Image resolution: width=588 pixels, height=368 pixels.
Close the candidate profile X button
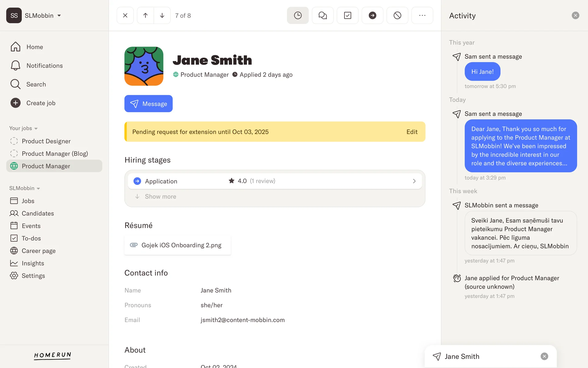[x=125, y=15]
